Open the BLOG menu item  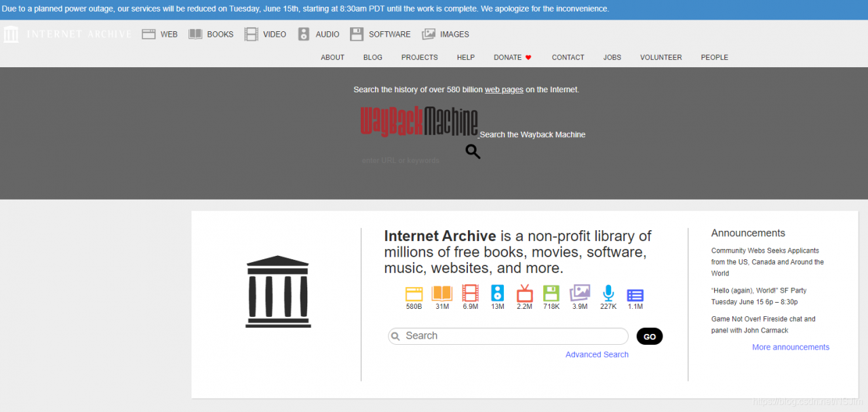click(373, 58)
